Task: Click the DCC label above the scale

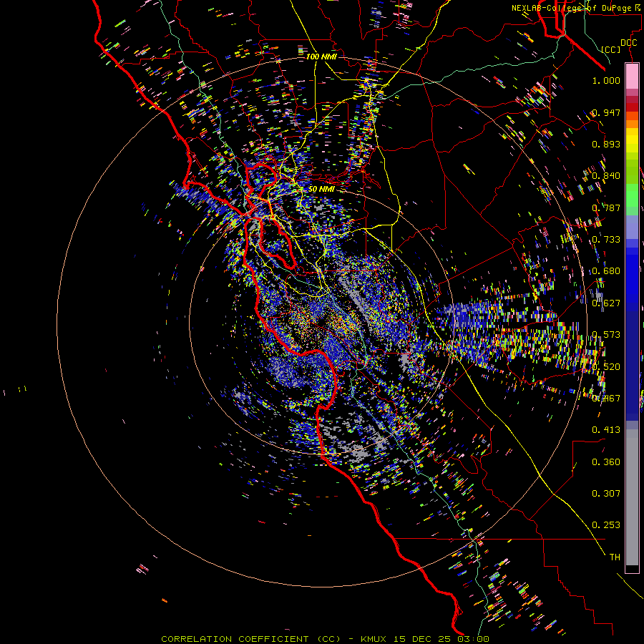Action: (x=628, y=43)
